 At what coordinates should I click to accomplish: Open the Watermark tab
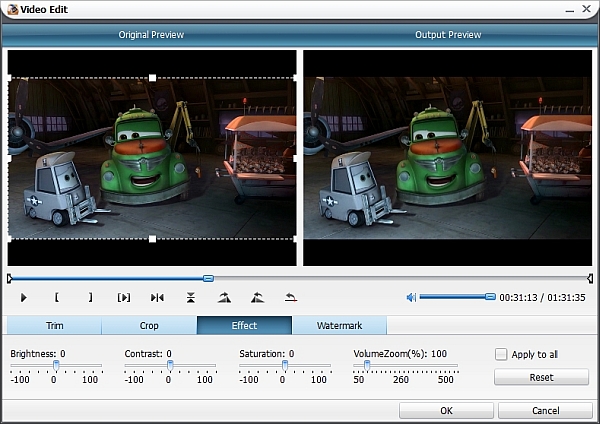coord(339,326)
